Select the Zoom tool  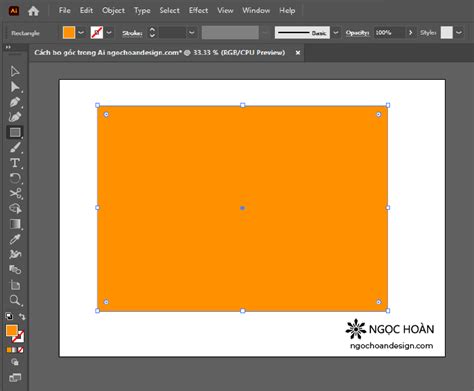click(15, 300)
